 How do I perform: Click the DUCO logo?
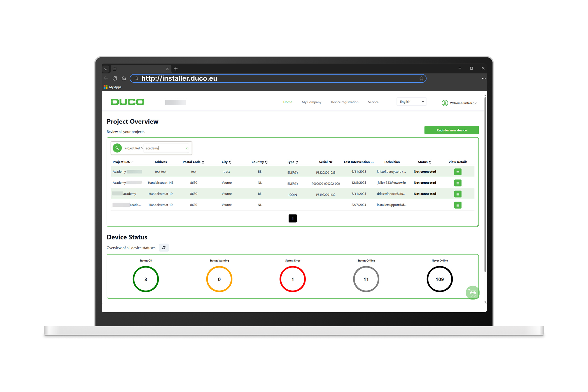tap(127, 102)
